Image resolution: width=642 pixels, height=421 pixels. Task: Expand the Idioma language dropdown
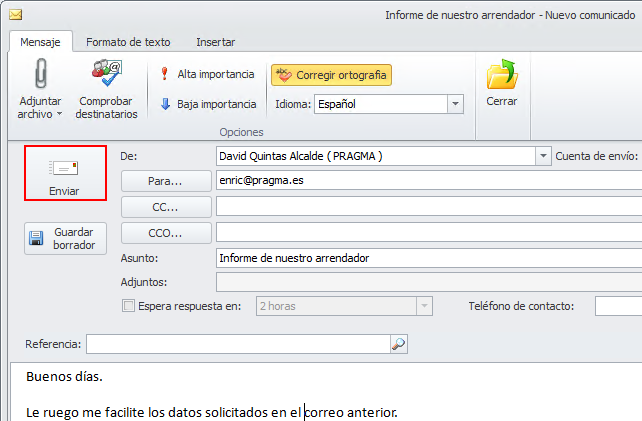coord(456,104)
